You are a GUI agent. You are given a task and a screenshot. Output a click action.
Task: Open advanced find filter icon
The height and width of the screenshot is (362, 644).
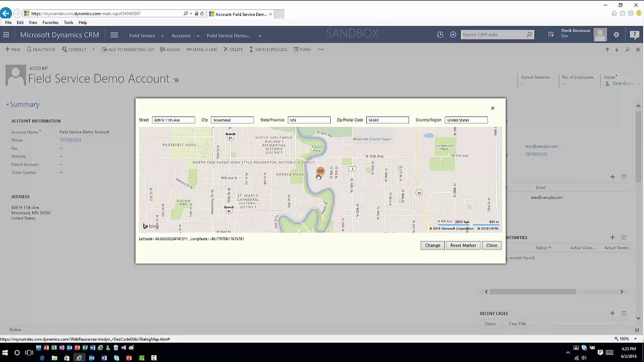(551, 35)
